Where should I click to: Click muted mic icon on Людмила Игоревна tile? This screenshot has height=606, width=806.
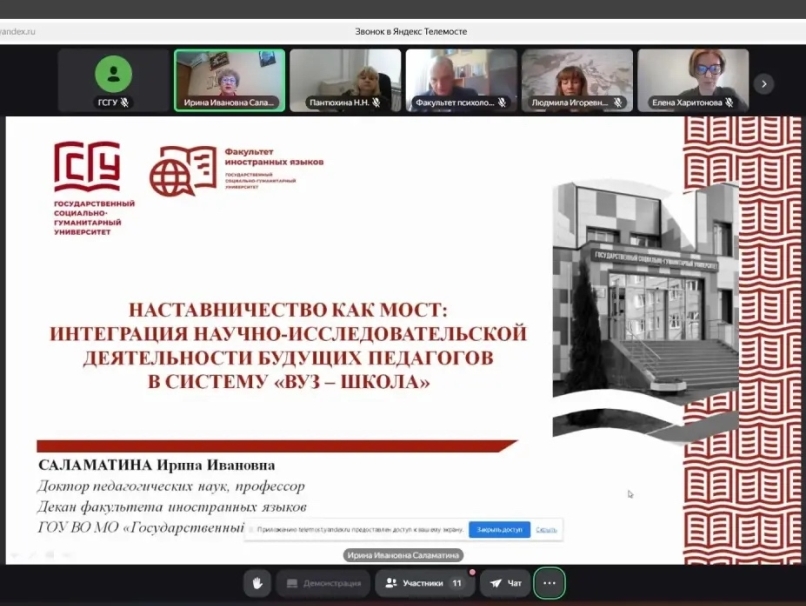pos(619,102)
